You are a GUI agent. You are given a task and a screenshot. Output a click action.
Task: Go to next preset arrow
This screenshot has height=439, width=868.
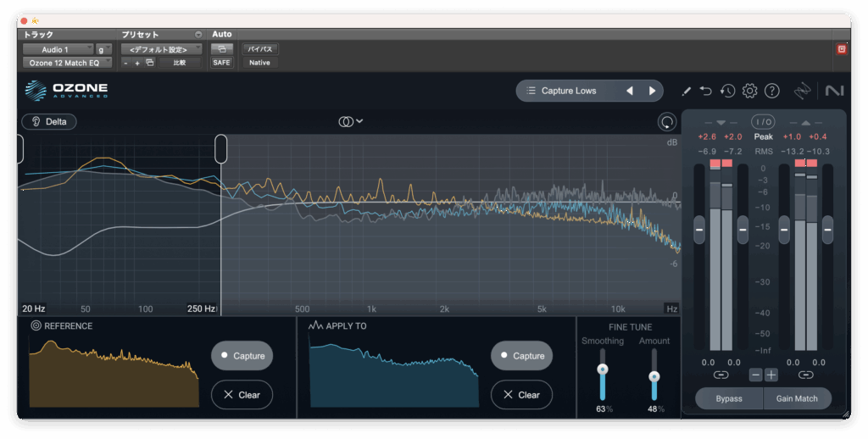(x=652, y=91)
